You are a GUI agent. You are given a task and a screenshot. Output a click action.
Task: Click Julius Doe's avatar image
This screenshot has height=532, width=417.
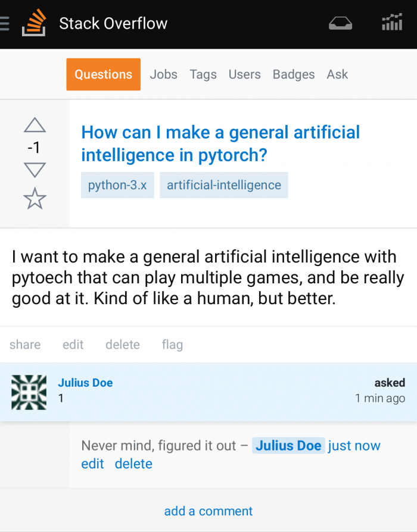[29, 392]
